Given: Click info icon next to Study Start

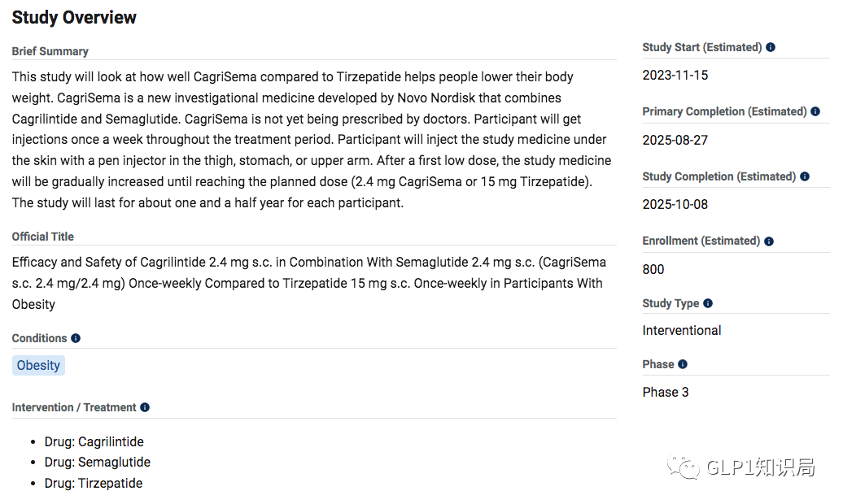Looking at the screenshot, I should (x=771, y=47).
